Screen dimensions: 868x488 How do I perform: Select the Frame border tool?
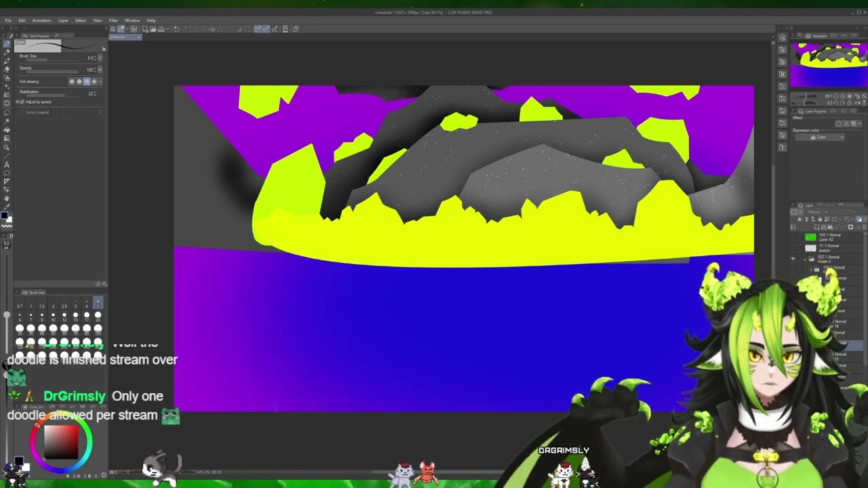[x=7, y=181]
